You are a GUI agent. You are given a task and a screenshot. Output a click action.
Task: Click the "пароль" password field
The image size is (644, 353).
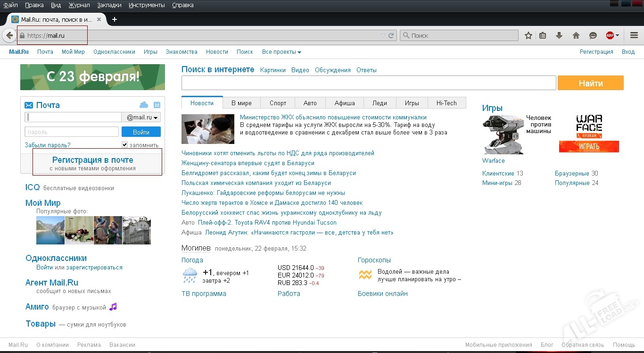71,132
